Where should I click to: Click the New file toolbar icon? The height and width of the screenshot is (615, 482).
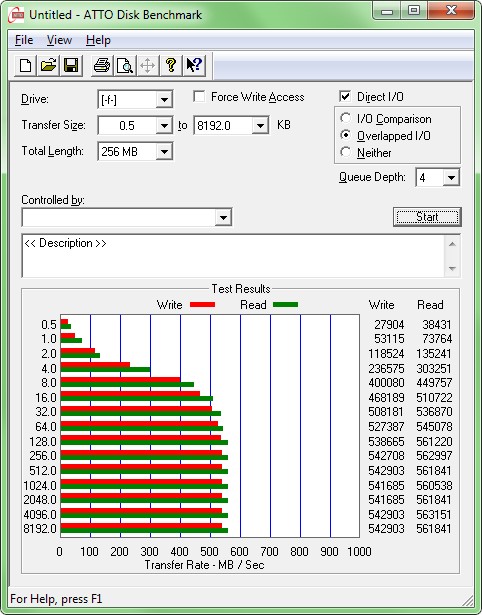25,65
